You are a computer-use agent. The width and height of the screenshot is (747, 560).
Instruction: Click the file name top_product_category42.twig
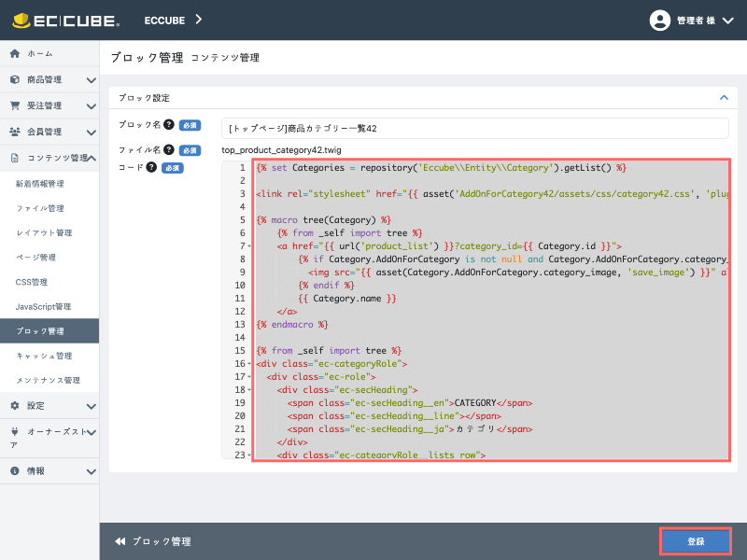(281, 150)
